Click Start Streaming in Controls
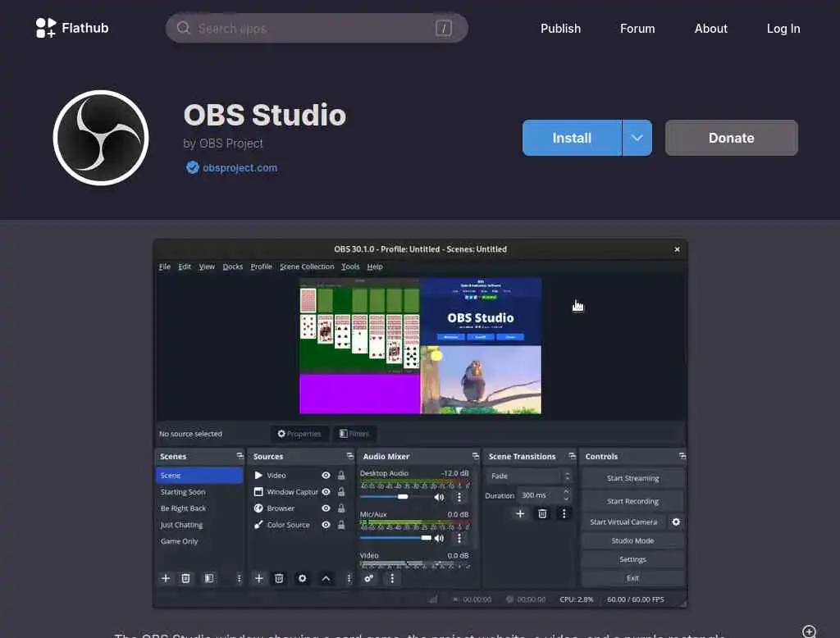 [632, 478]
